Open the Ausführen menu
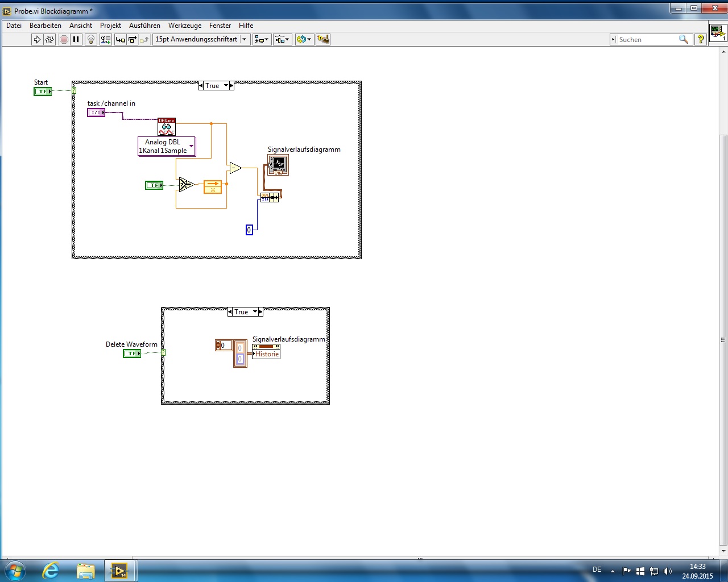Viewport: 728px width, 582px height. pos(144,26)
